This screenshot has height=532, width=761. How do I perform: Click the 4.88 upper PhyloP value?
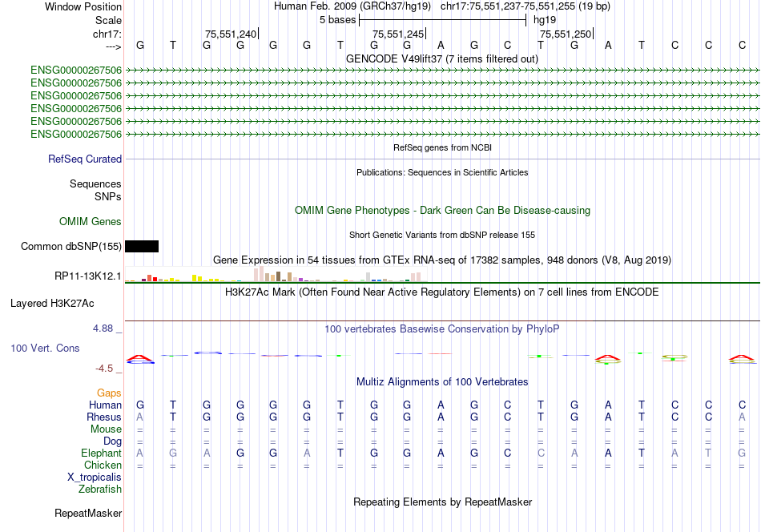[x=103, y=328]
